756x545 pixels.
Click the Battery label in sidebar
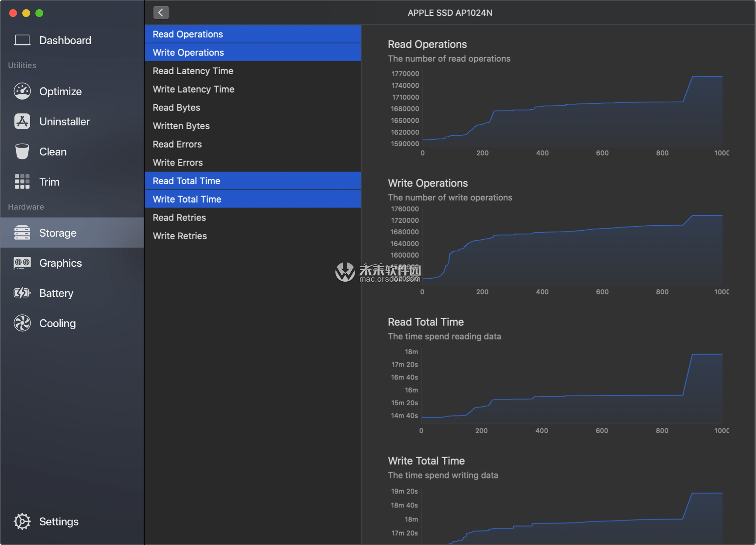pyautogui.click(x=56, y=293)
